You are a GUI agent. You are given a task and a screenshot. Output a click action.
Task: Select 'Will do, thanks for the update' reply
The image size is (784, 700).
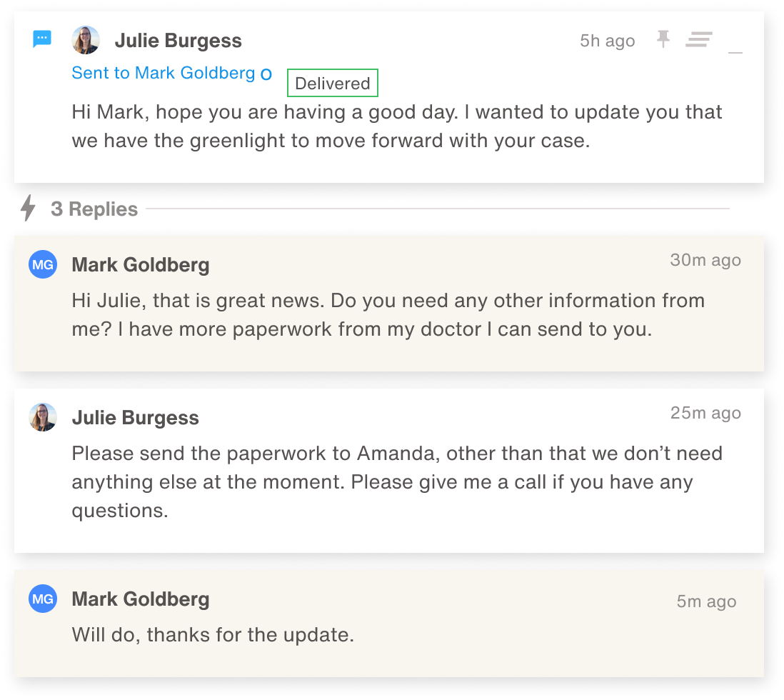(x=213, y=635)
